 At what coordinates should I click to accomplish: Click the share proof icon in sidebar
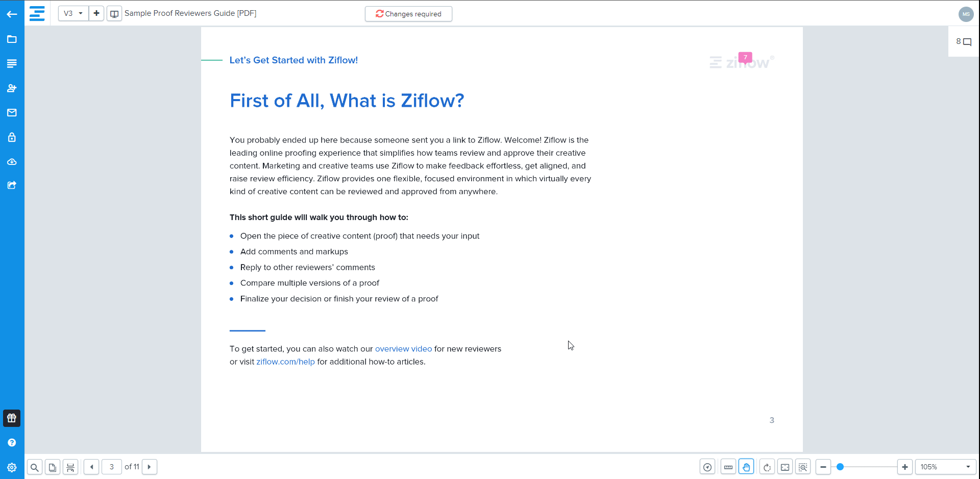(x=12, y=185)
